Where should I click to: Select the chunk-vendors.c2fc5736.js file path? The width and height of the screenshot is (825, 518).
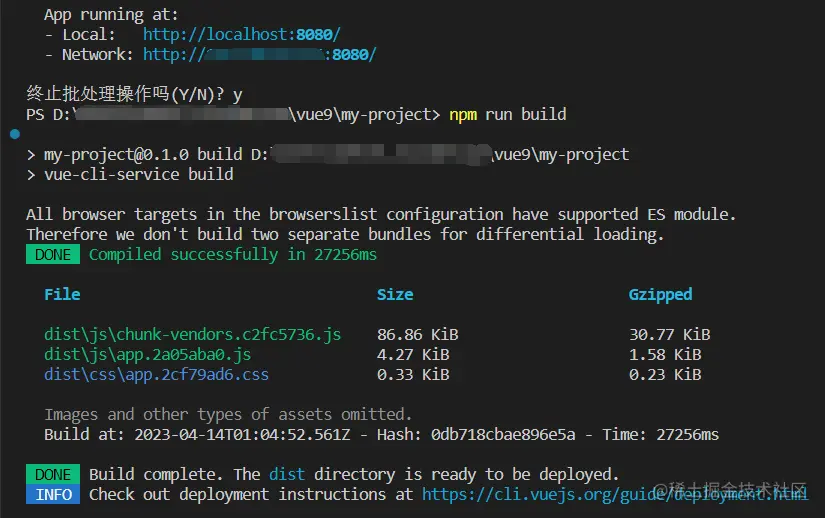[x=193, y=334]
